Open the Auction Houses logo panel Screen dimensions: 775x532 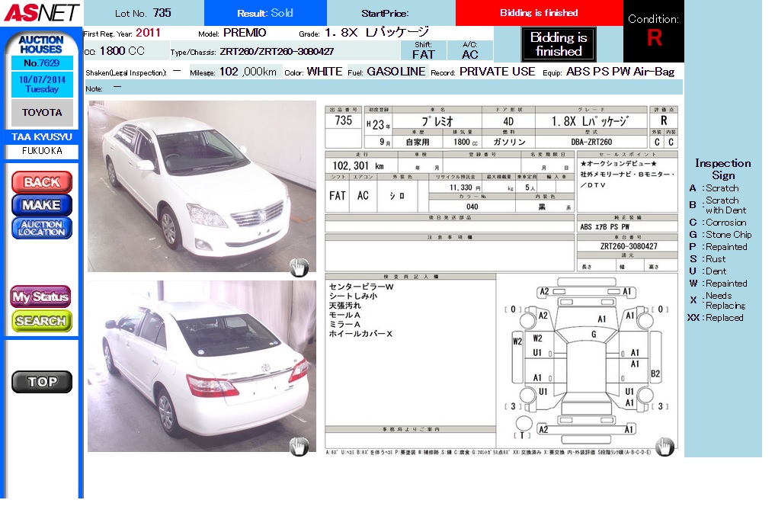coord(42,44)
